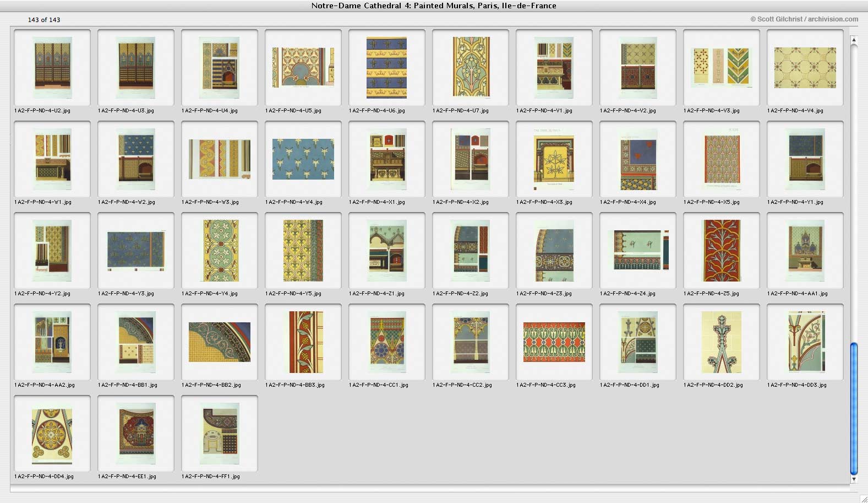Click the blue vertical scrollbar thumb

click(x=854, y=408)
